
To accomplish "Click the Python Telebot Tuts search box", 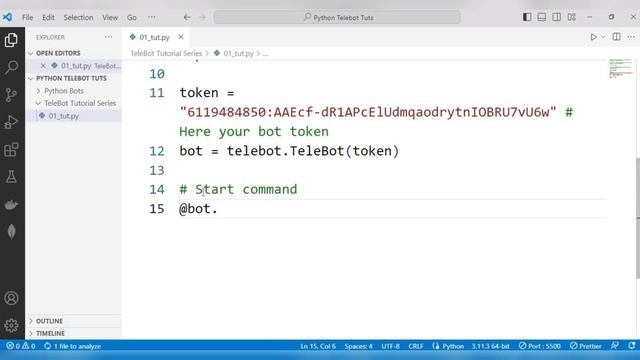I will pos(337,17).
